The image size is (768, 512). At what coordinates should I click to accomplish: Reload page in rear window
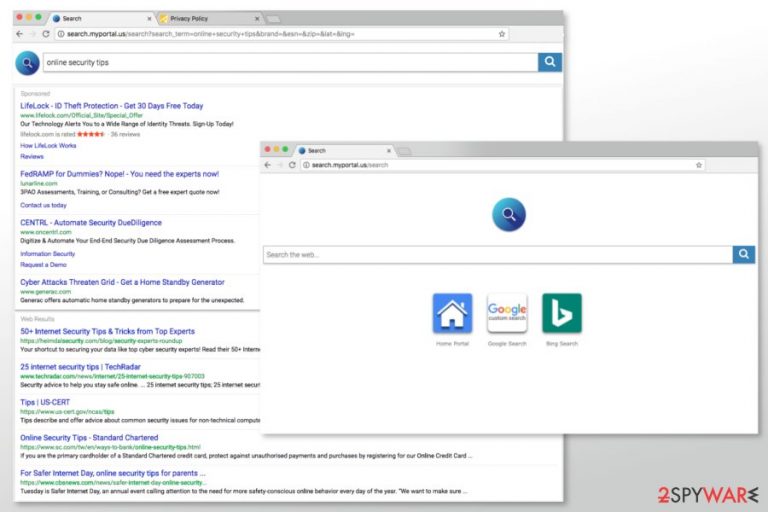click(46, 34)
